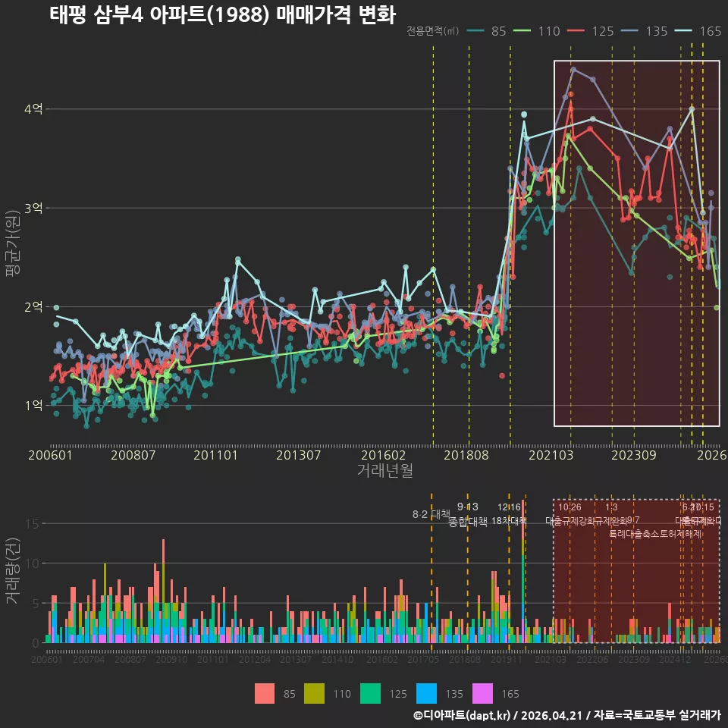Click the green 125 bar swatch

pos(371,694)
